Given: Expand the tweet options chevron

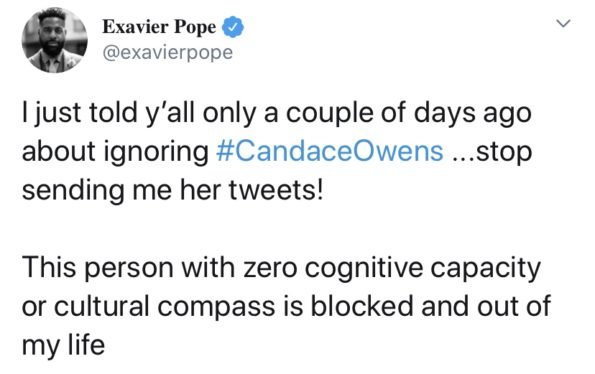Looking at the screenshot, I should [563, 24].
